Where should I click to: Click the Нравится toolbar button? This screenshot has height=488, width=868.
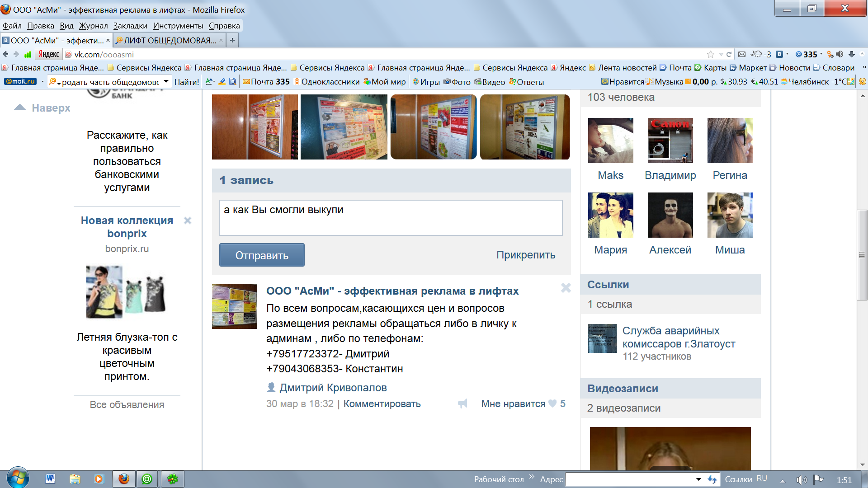click(623, 82)
